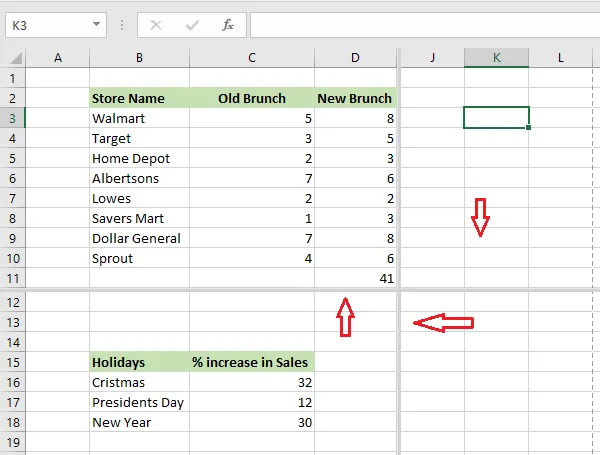Screen dimensions: 600x455
Task: Select row 19 header
Action: pos(13,442)
